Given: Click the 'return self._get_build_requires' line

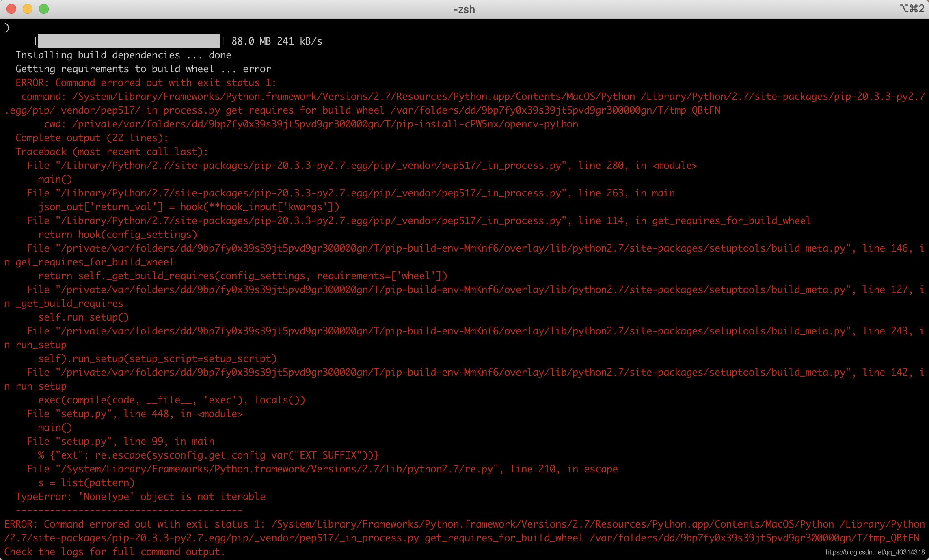Looking at the screenshot, I should (x=243, y=276).
